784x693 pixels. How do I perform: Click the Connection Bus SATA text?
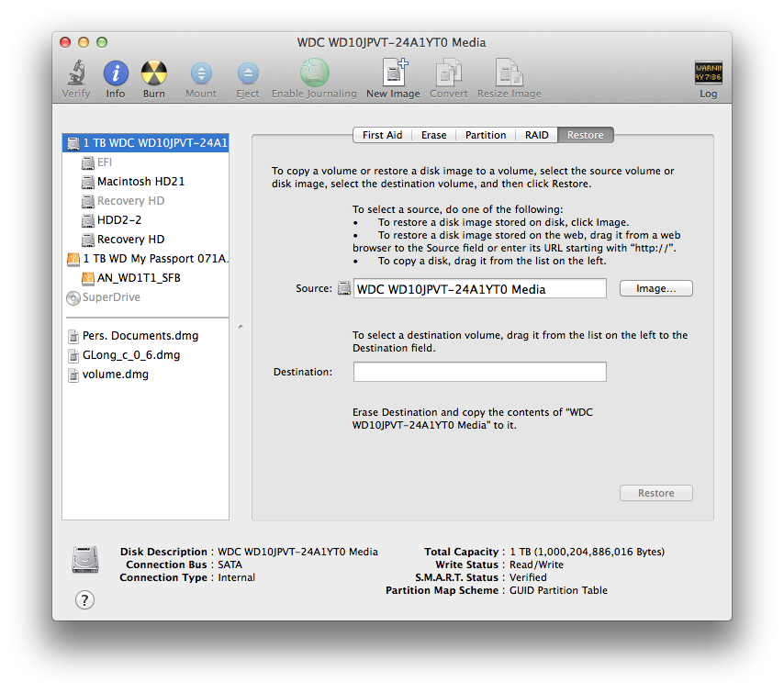230,564
